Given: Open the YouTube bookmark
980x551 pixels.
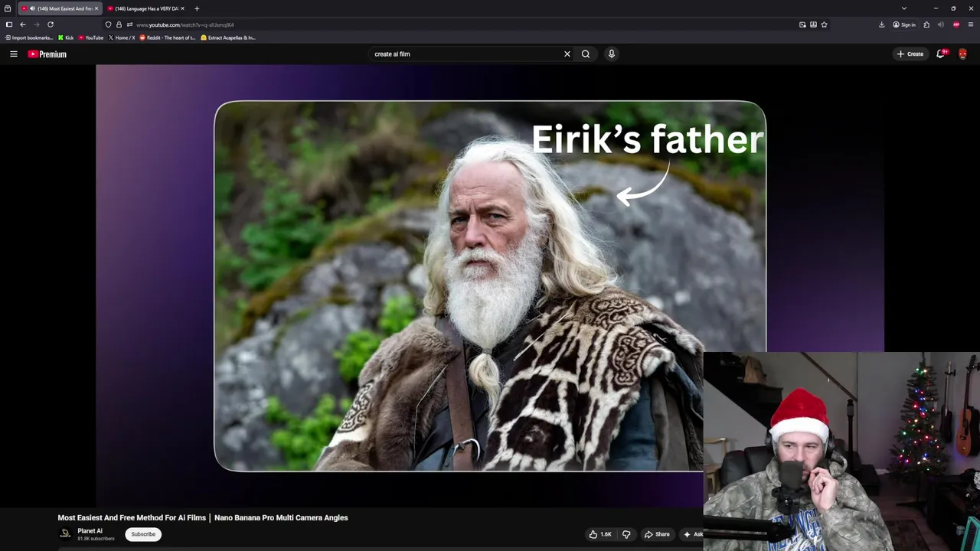Looking at the screenshot, I should coord(90,37).
